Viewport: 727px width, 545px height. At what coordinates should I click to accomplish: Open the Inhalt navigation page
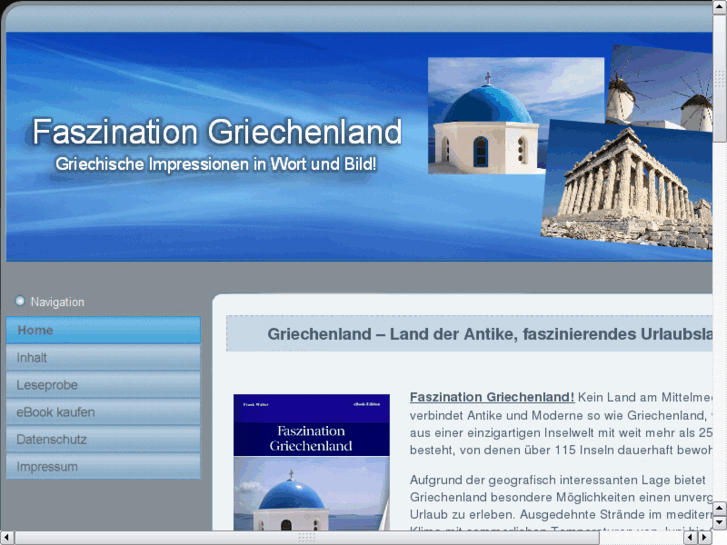(103, 358)
